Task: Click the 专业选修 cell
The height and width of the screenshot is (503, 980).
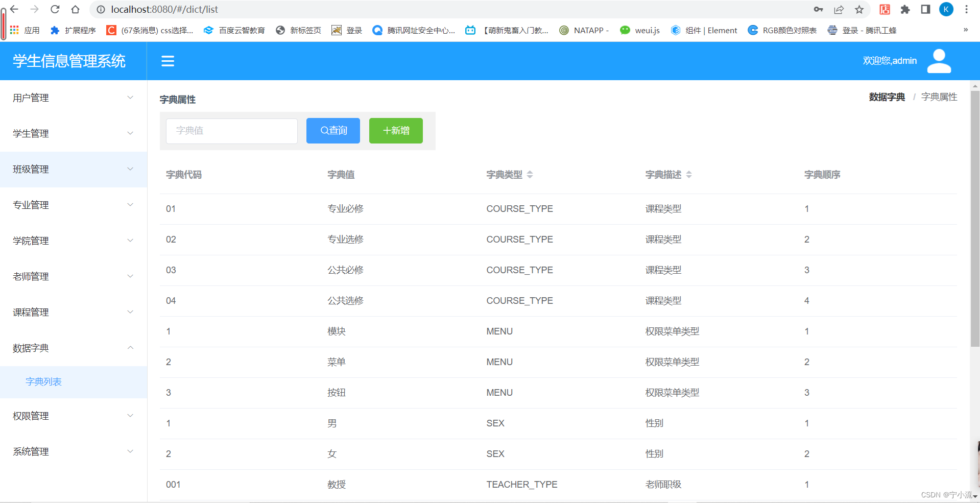Action: (x=345, y=239)
